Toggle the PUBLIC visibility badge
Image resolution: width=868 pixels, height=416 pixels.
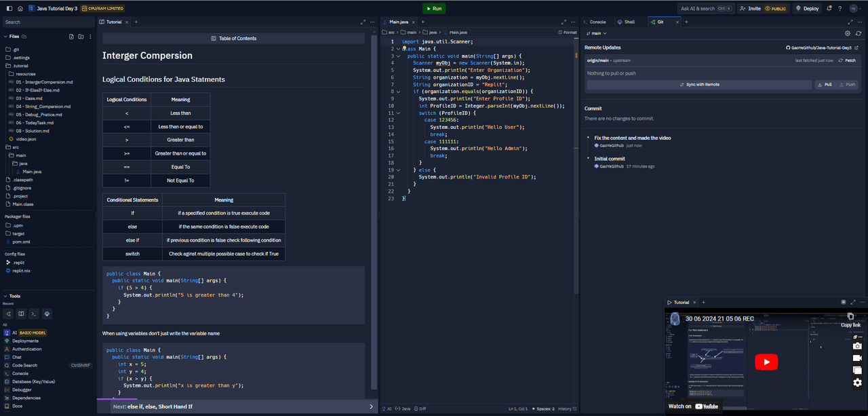[776, 9]
